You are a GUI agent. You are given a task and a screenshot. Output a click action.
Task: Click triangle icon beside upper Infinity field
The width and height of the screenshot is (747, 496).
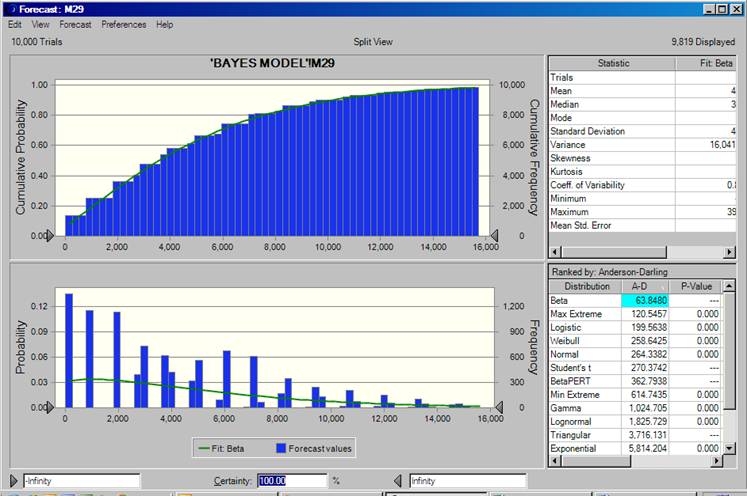(400, 481)
